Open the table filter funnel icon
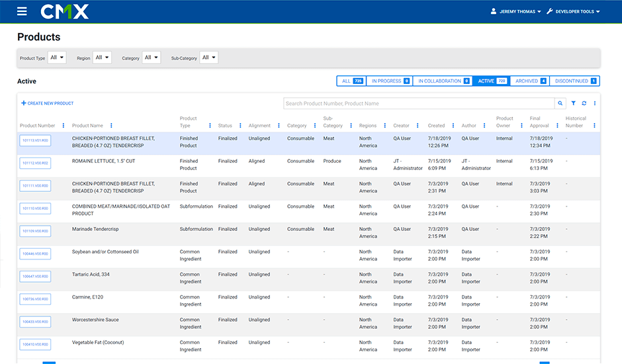The height and width of the screenshot is (364, 622). (573, 103)
